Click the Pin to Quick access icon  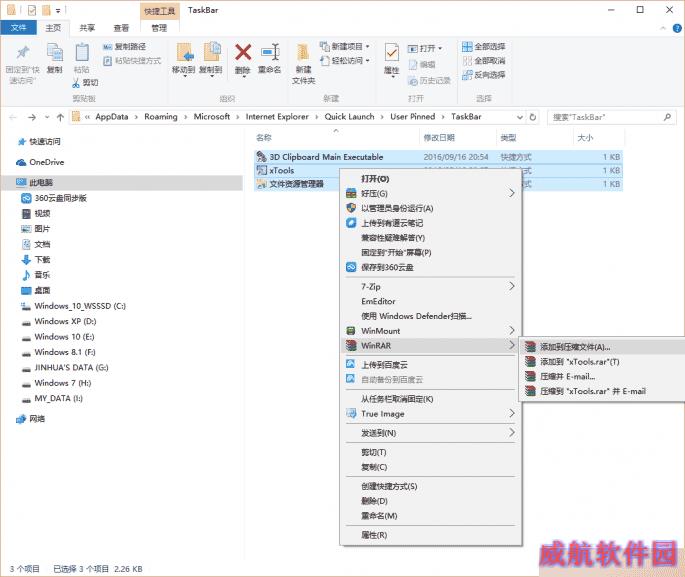pyautogui.click(x=23, y=52)
